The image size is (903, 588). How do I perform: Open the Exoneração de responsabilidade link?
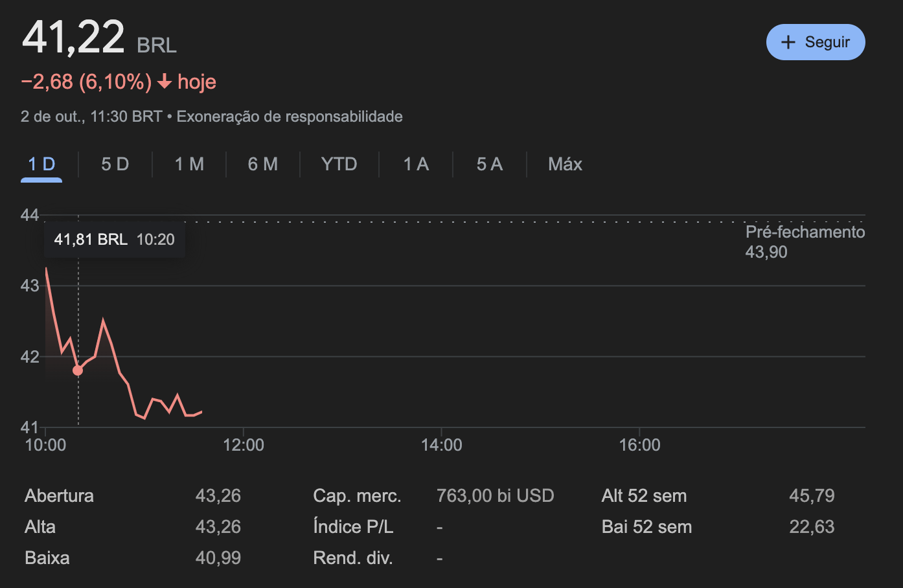coord(290,117)
